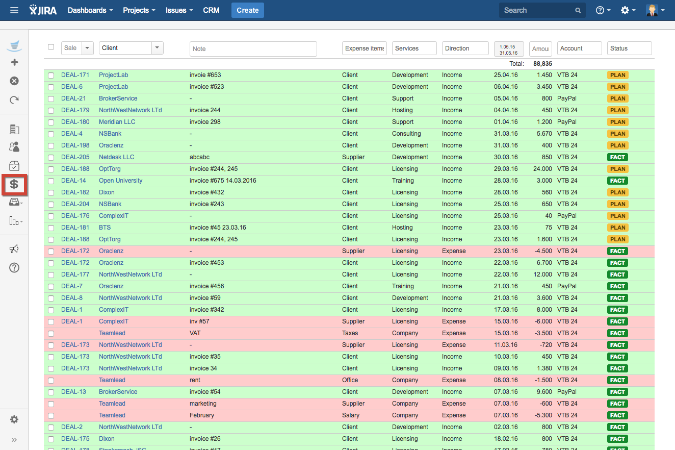Check the DEAL-13 BrokerService row checkbox

point(51,392)
